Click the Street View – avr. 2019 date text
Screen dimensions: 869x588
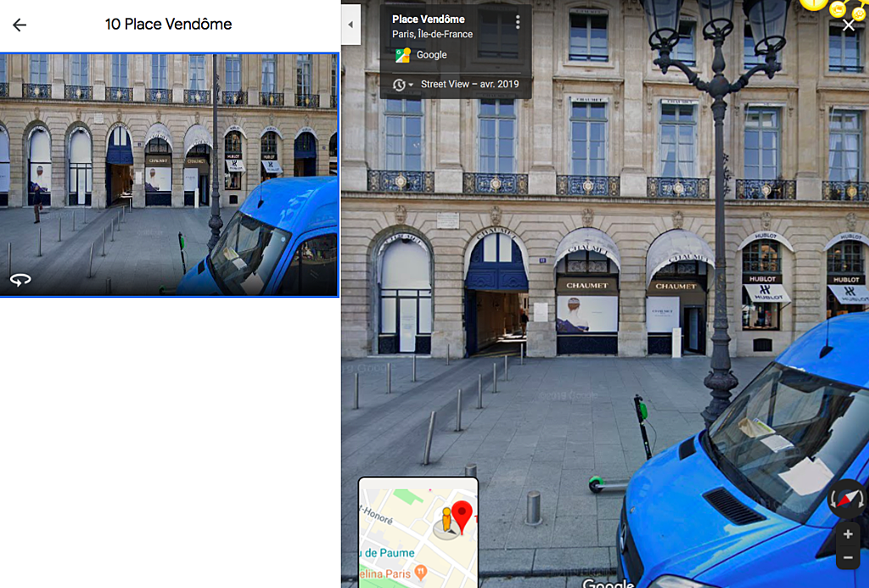(470, 84)
